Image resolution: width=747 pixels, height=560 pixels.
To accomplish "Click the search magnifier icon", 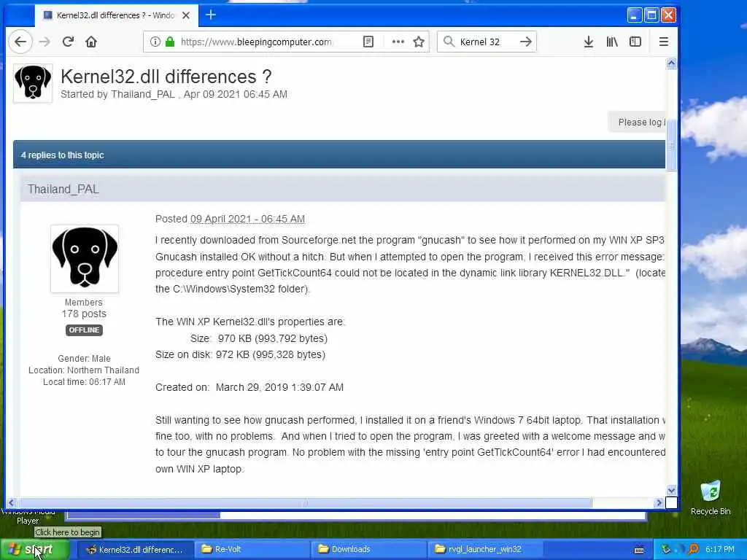I will (x=449, y=42).
